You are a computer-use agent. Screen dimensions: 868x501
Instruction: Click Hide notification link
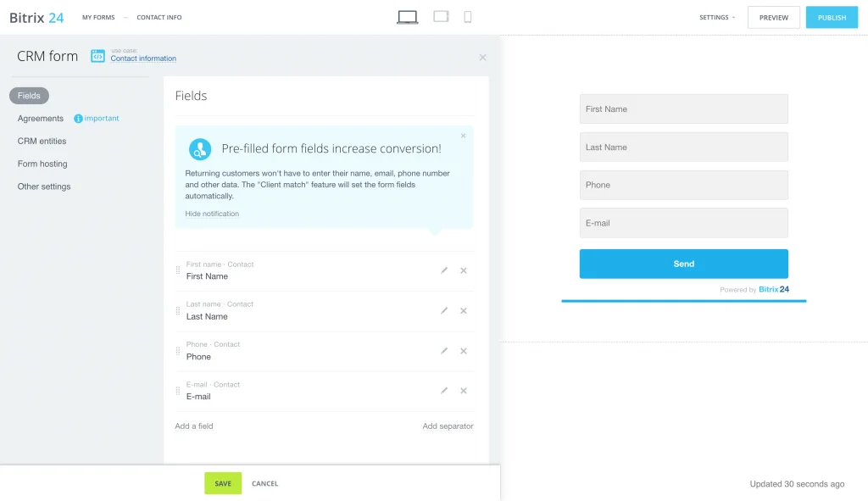(212, 214)
